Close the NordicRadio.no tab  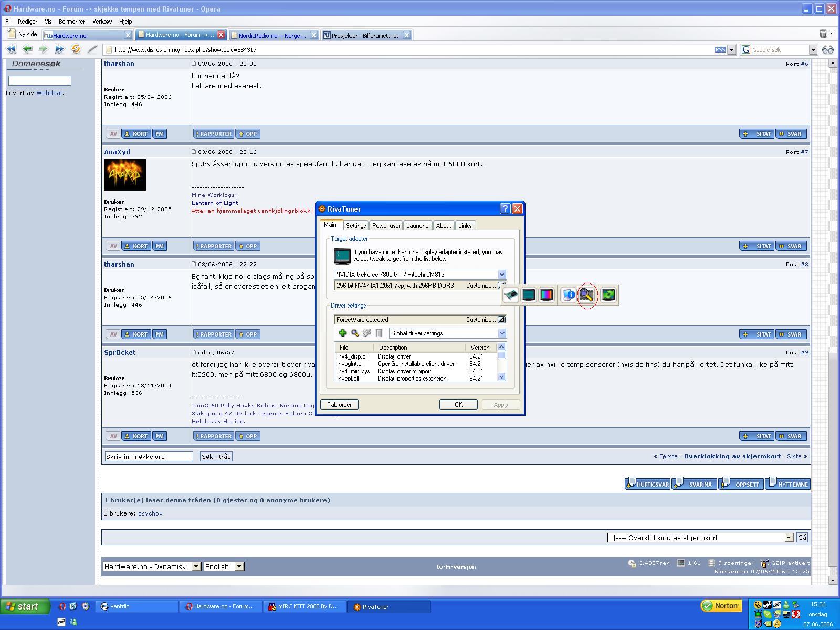[313, 35]
